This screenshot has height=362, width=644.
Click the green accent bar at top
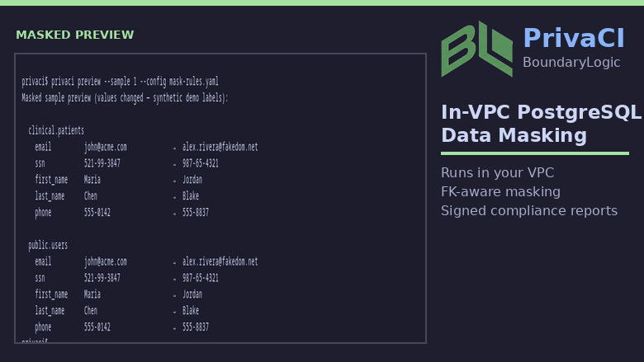(322, 2)
